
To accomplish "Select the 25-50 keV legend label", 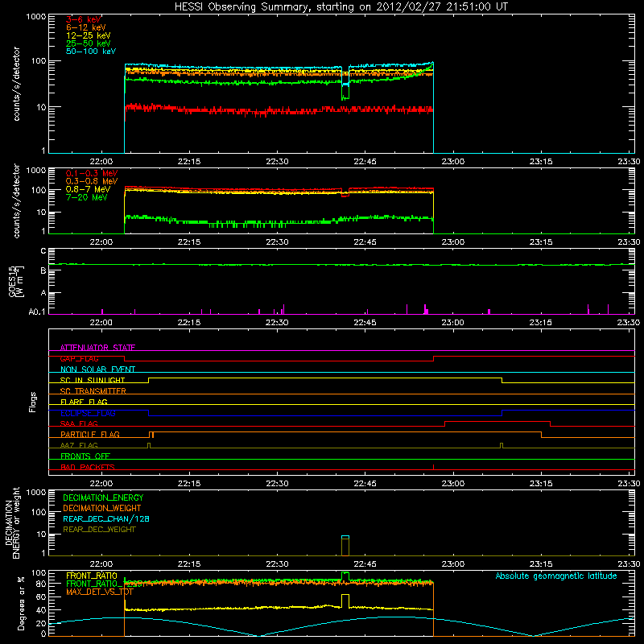I will [x=88, y=43].
